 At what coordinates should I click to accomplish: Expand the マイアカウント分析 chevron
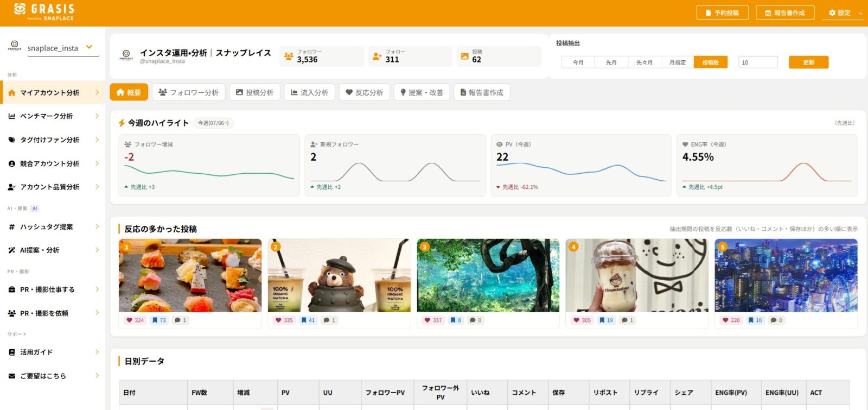pos(97,93)
